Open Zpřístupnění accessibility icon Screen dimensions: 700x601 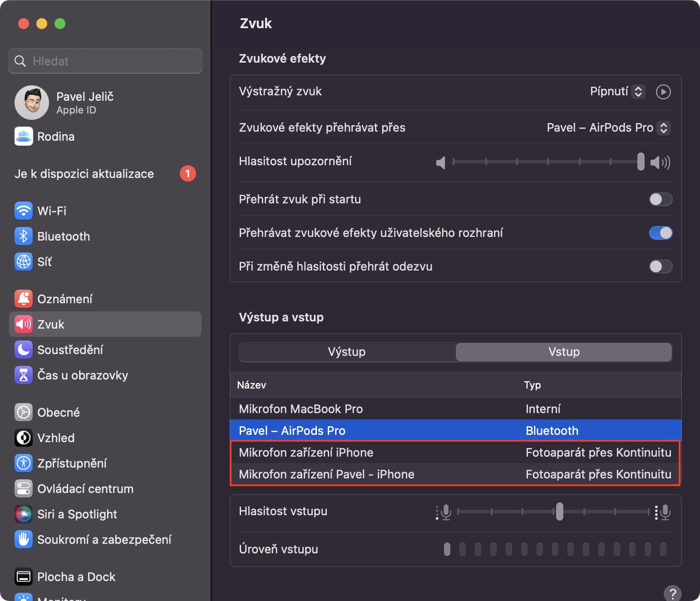(x=24, y=463)
